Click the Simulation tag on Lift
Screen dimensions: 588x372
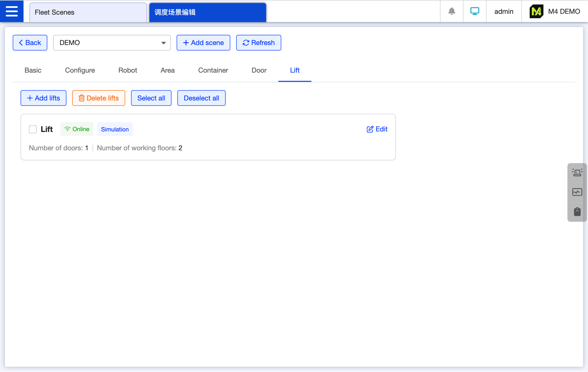coord(115,129)
